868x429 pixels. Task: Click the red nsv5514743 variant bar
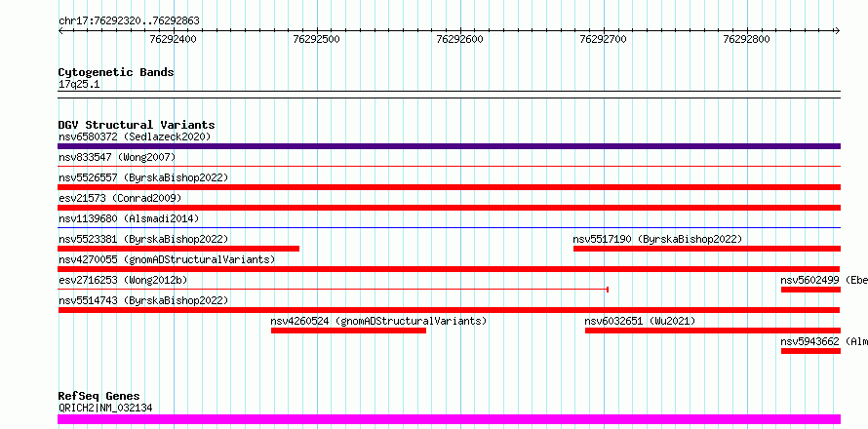point(449,310)
